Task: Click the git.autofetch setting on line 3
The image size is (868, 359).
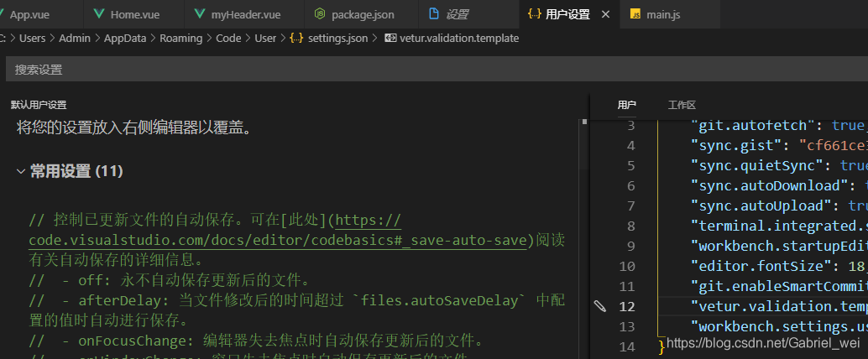Action: point(779,126)
